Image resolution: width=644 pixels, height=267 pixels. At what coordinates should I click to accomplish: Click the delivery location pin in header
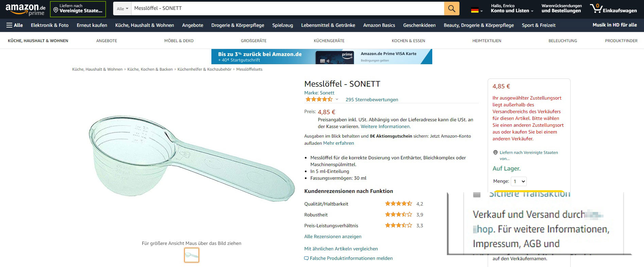56,10
